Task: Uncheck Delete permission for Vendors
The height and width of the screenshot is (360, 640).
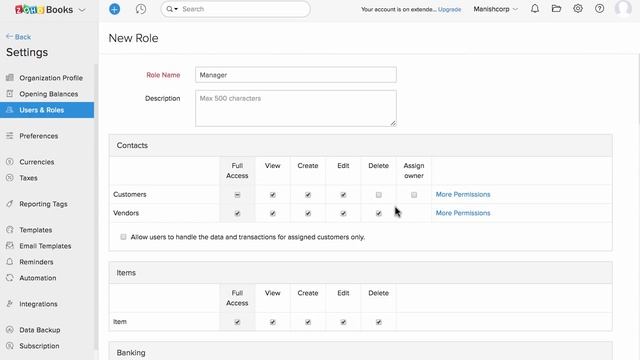Action: 378,213
